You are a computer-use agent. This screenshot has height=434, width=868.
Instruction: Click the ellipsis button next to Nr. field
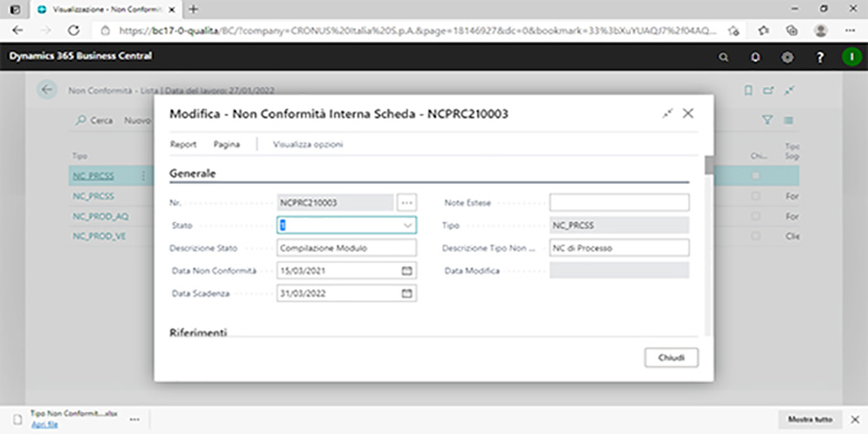tap(407, 202)
